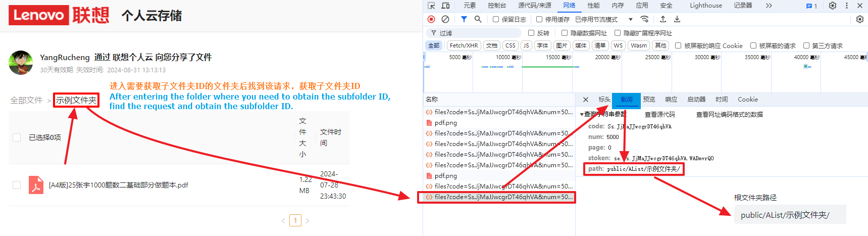The image size is (868, 236).
Task: Toggle the blue funnel filter icon
Action: [x=464, y=19]
